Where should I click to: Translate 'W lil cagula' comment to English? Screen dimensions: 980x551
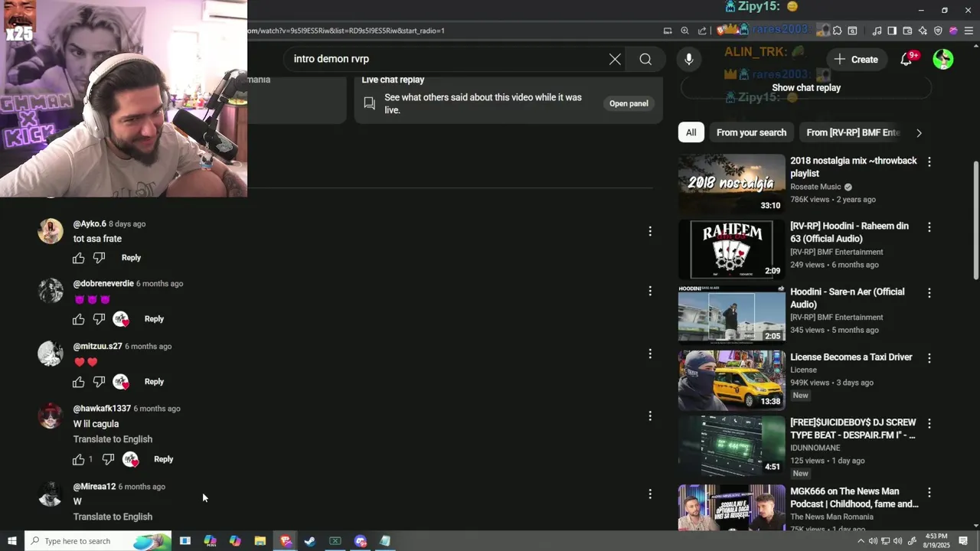click(x=113, y=439)
